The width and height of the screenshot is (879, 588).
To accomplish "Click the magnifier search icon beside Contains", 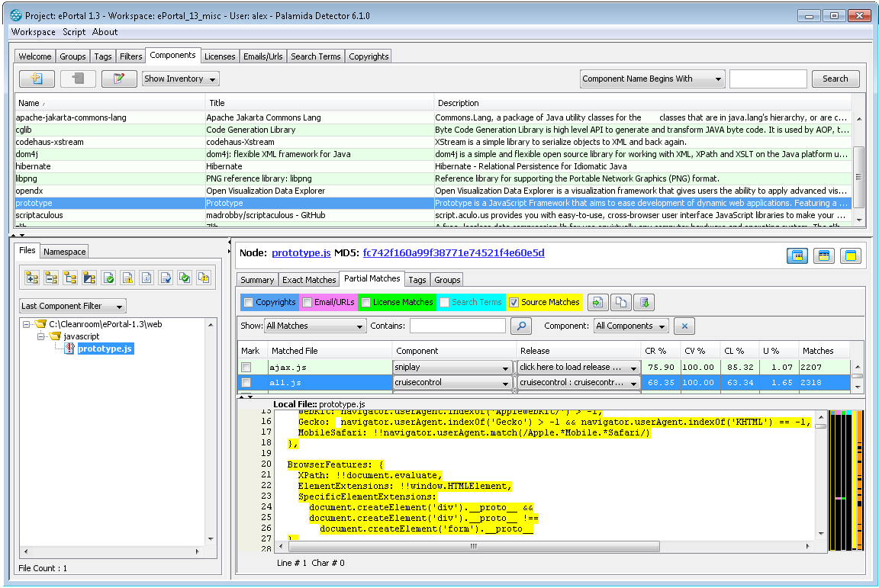I will coord(520,326).
